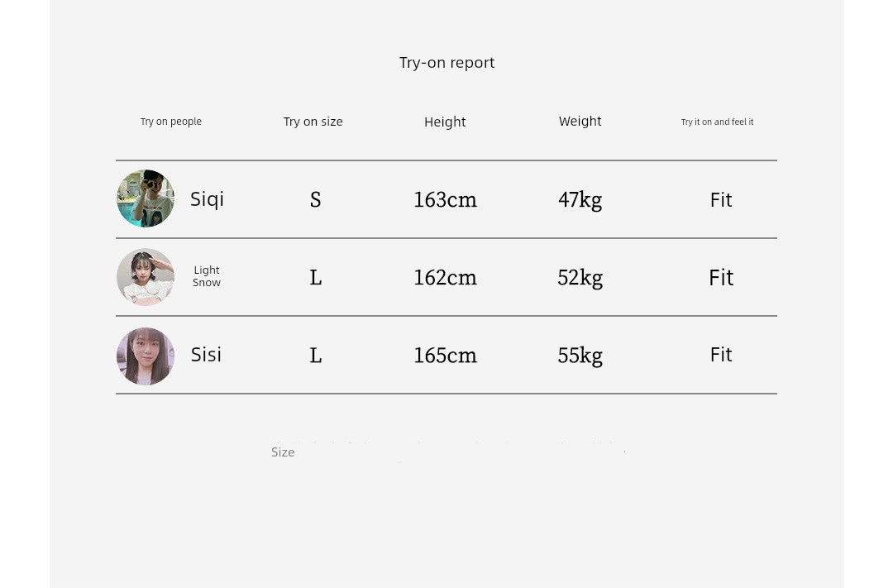Screen dimensions: 893x588
Task: Select the name Sisi
Action: (x=206, y=355)
